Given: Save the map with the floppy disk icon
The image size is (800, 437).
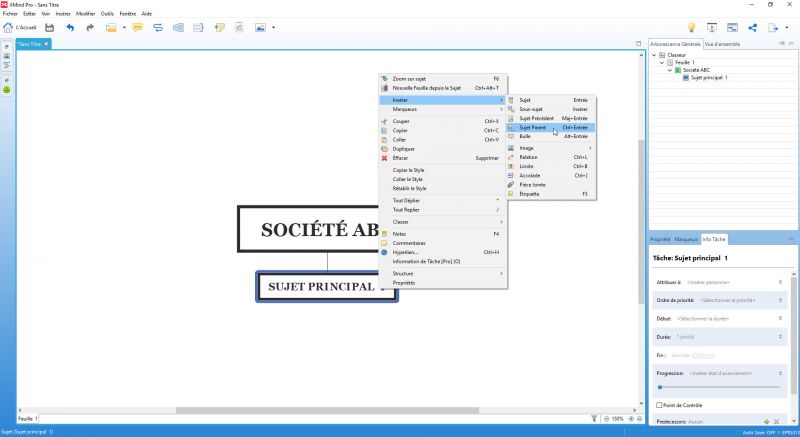Looking at the screenshot, I should [49, 28].
